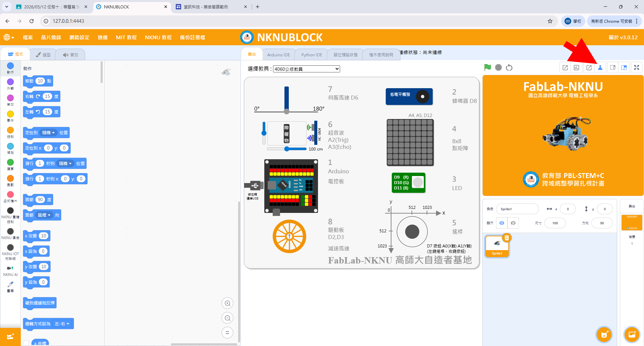Click the blue flask icon above the stage
644x346 pixels.
600,67
